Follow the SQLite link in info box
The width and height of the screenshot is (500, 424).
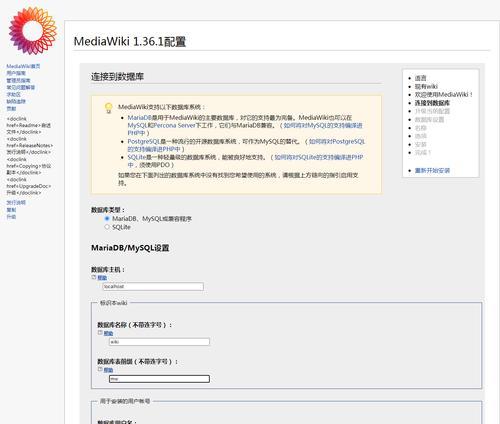(137, 157)
